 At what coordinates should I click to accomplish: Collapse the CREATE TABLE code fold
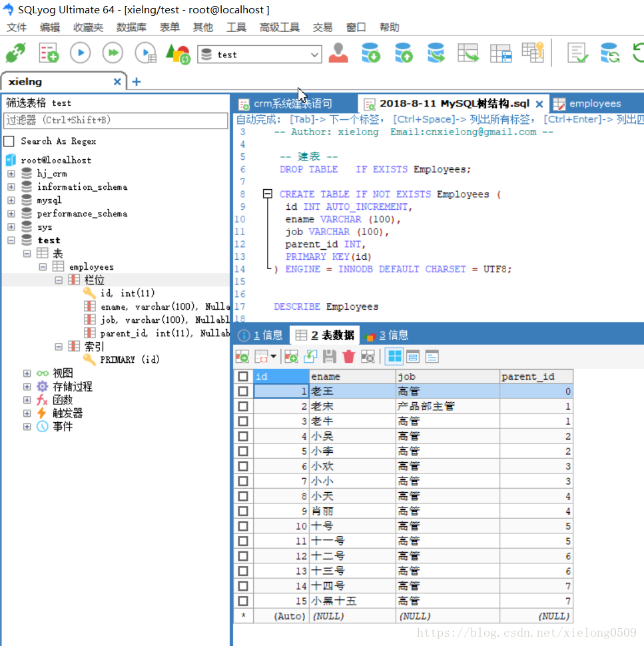tap(268, 194)
